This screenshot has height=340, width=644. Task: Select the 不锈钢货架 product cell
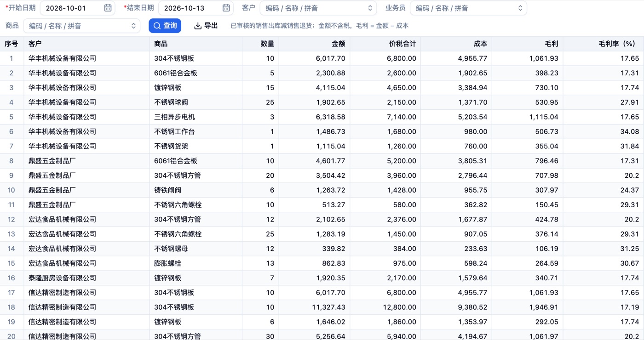click(x=196, y=146)
